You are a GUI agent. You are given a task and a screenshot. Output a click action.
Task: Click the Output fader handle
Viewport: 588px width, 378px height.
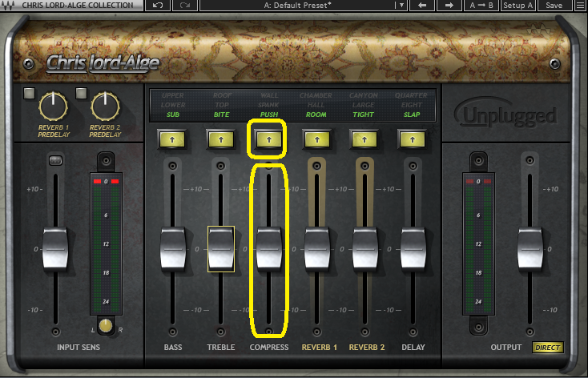click(530, 248)
